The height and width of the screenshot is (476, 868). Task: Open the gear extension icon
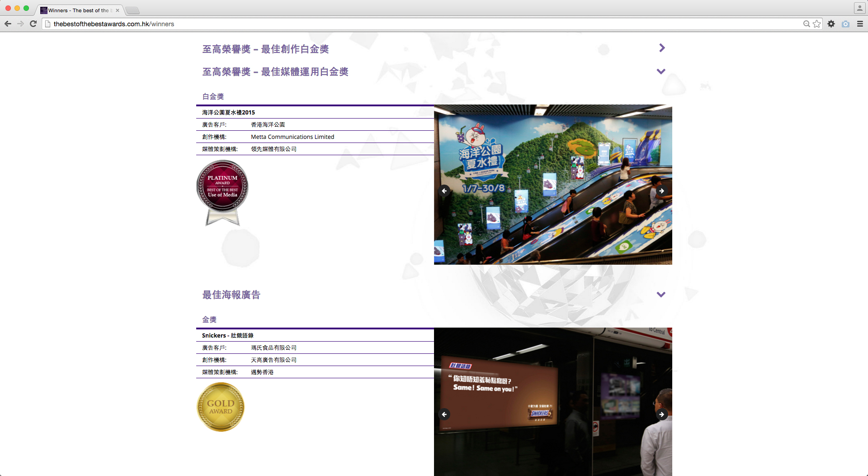coord(831,24)
